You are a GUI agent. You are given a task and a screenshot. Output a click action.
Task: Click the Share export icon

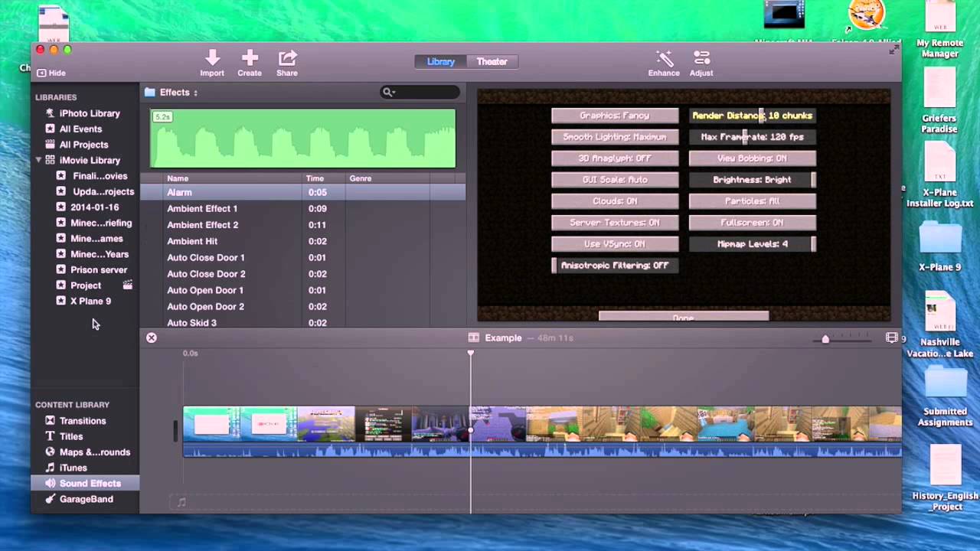coord(287,57)
